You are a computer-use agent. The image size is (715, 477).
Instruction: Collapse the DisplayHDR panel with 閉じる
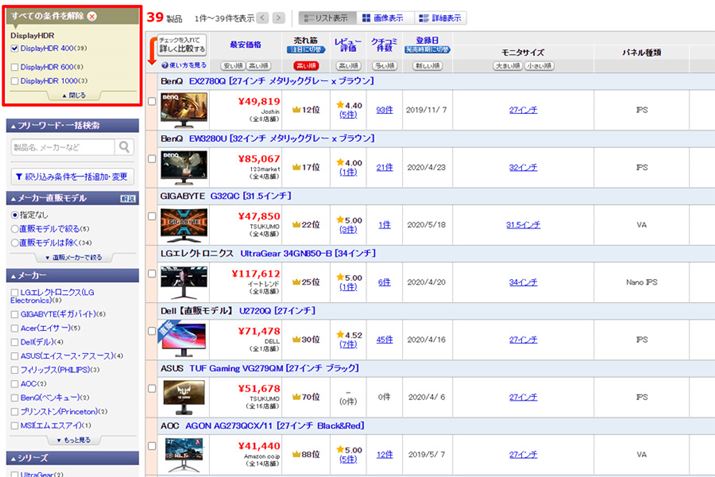pyautogui.click(x=71, y=95)
